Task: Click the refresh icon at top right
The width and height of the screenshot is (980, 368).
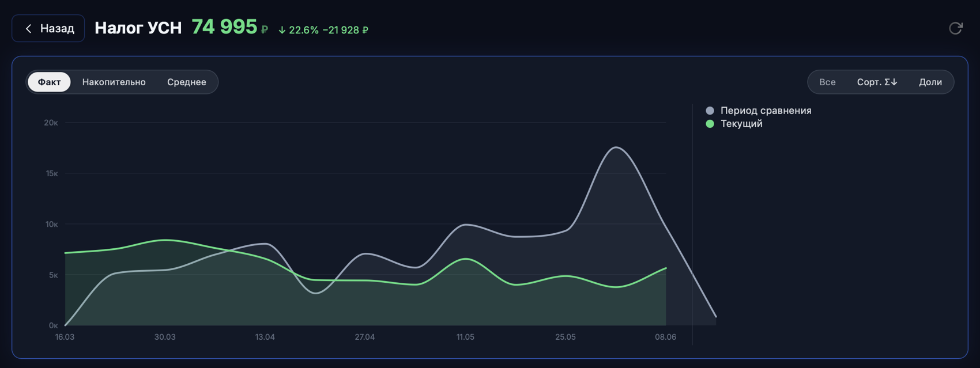Action: 955,28
